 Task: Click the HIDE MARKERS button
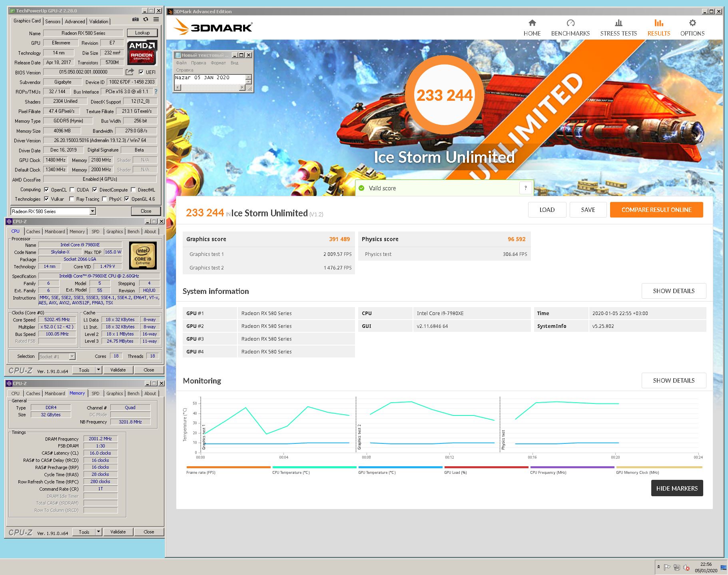[x=677, y=488]
